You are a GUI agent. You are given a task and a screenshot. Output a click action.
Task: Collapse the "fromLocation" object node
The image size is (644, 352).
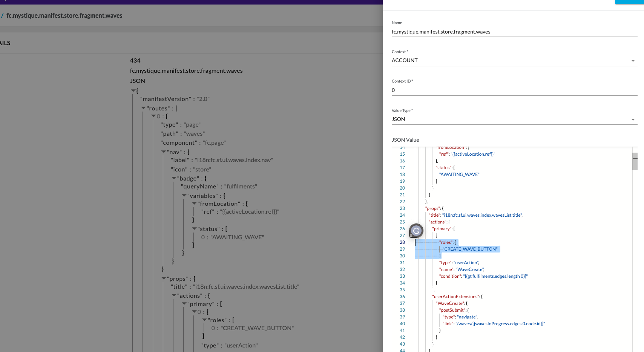(194, 204)
